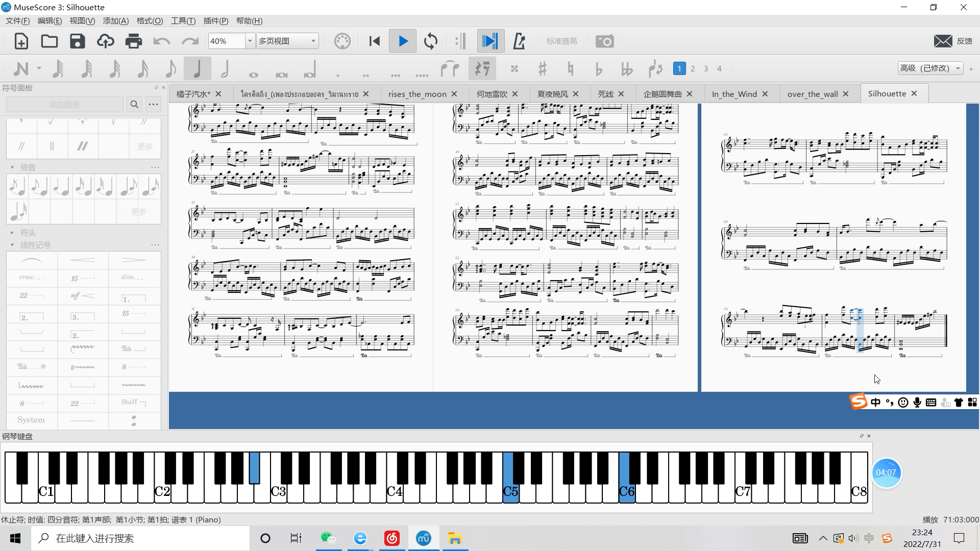Viewport: 980px width, 551px height.
Task: Click the Play button to start playback
Action: coord(403,41)
